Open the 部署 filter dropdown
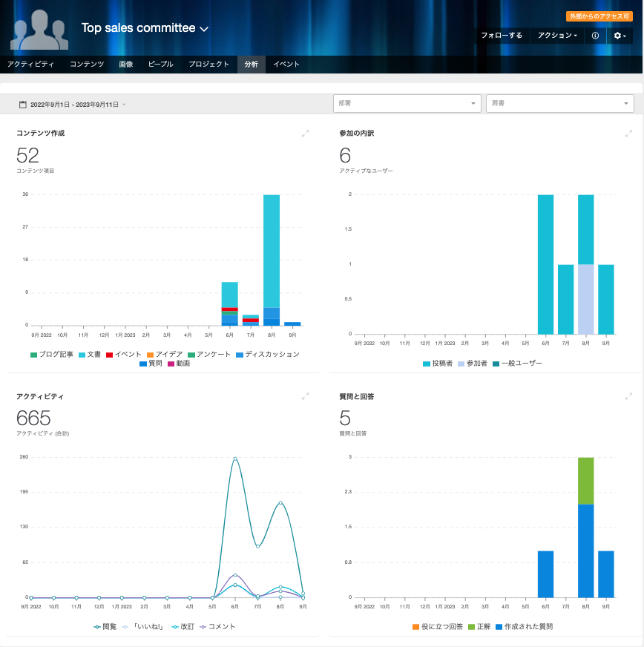 (x=407, y=104)
